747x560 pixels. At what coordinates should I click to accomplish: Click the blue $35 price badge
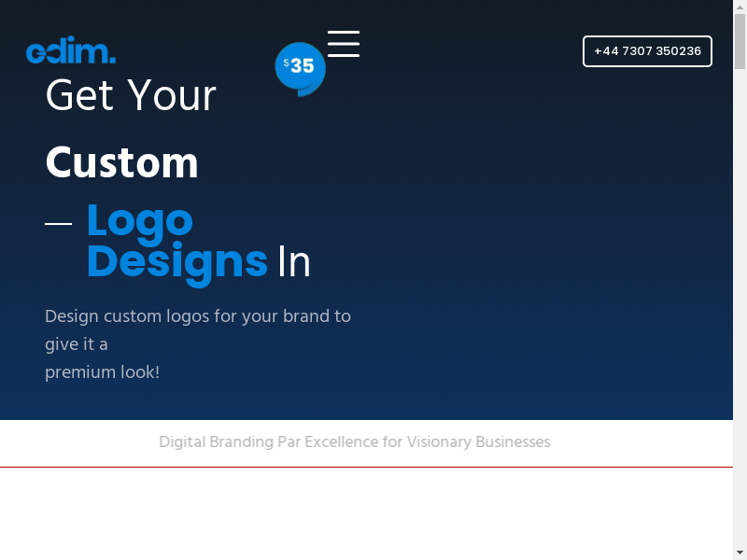[300, 67]
